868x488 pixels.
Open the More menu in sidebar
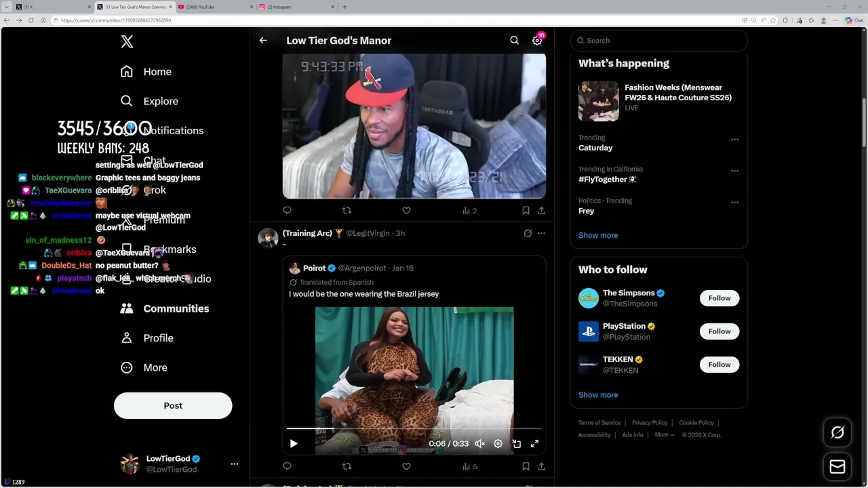point(144,367)
